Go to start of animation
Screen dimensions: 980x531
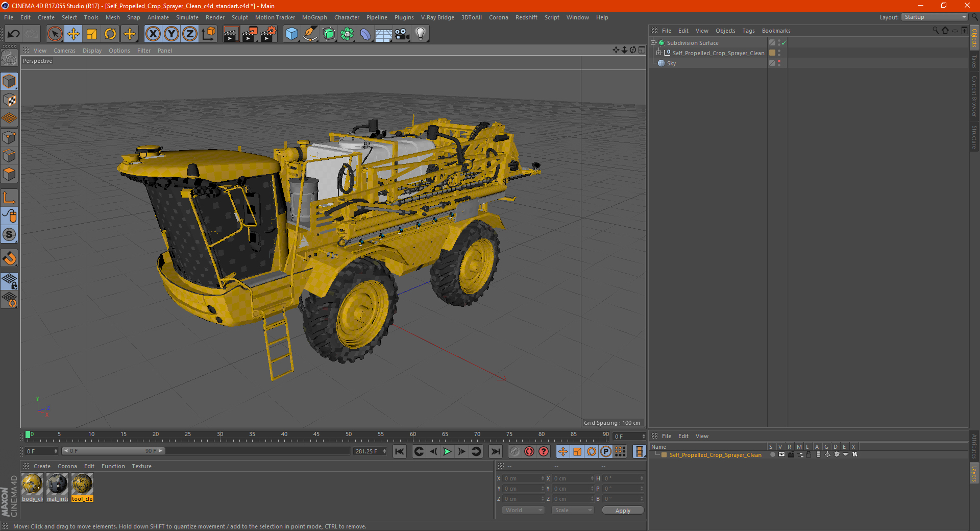[x=400, y=451]
